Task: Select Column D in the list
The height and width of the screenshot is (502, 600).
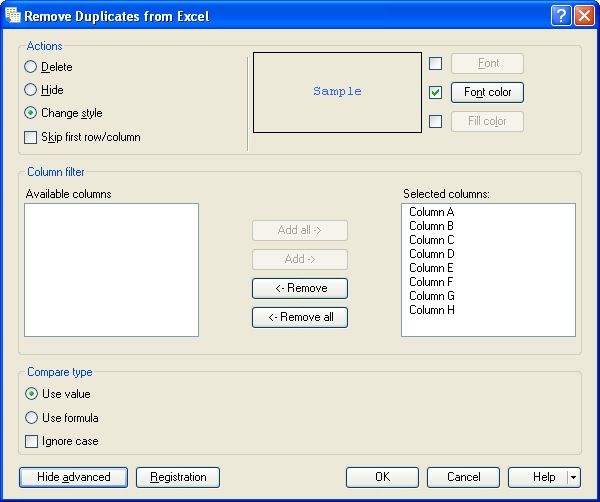Action: point(432,254)
